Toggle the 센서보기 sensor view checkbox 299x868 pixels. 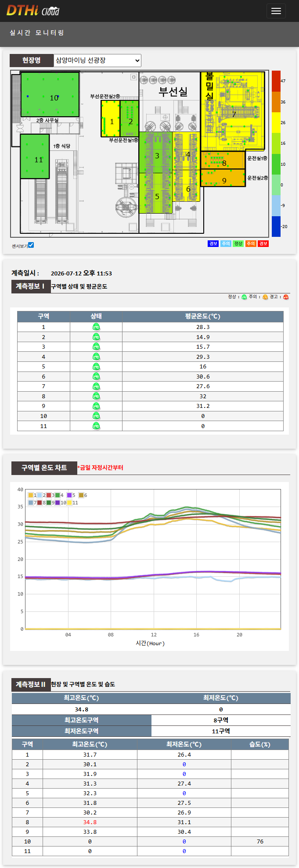coord(31,245)
